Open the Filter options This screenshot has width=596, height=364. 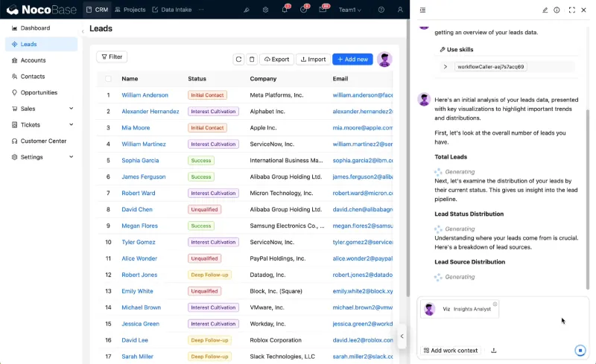[112, 57]
